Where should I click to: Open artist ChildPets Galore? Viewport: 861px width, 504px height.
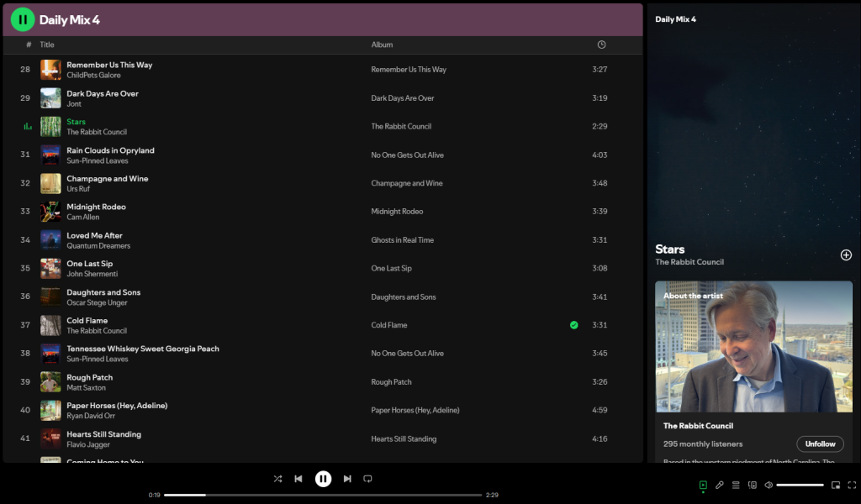93,75
